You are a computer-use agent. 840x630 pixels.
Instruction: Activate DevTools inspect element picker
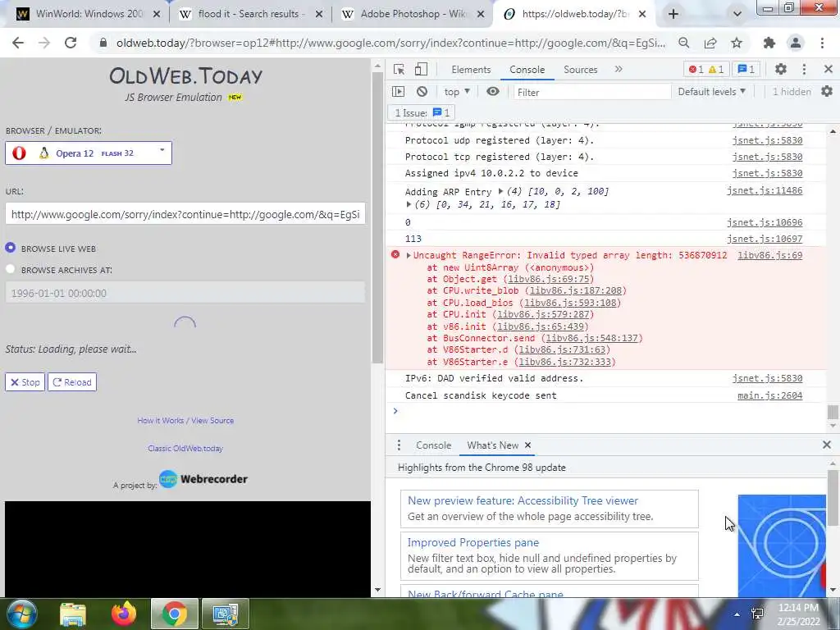click(399, 69)
